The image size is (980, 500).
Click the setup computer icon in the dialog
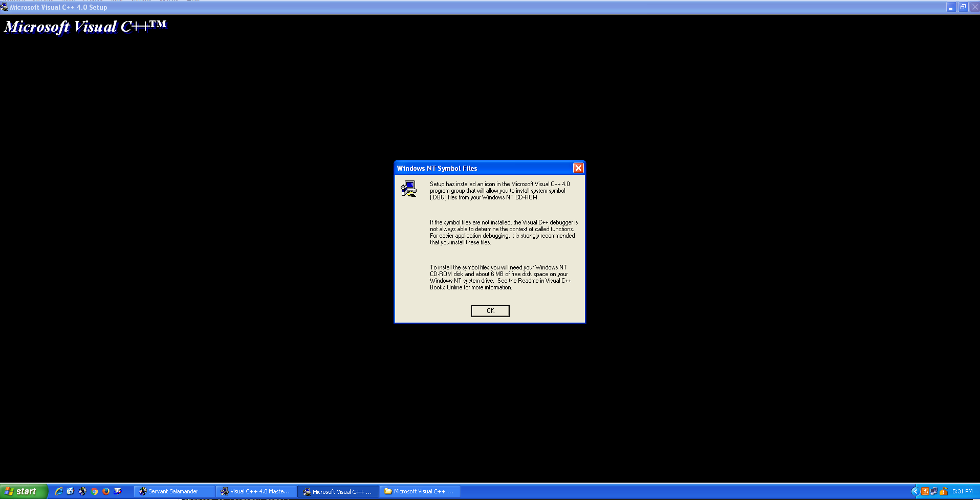pos(408,189)
